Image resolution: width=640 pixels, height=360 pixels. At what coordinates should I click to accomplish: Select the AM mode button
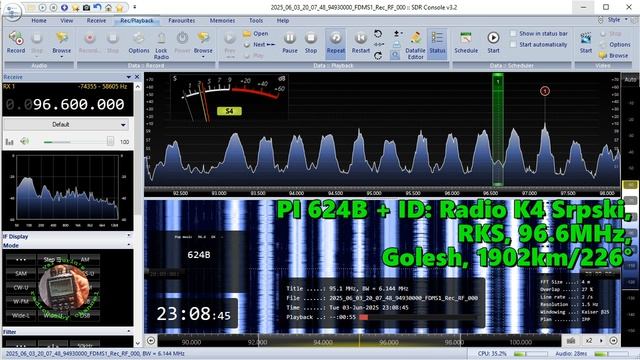(85, 259)
